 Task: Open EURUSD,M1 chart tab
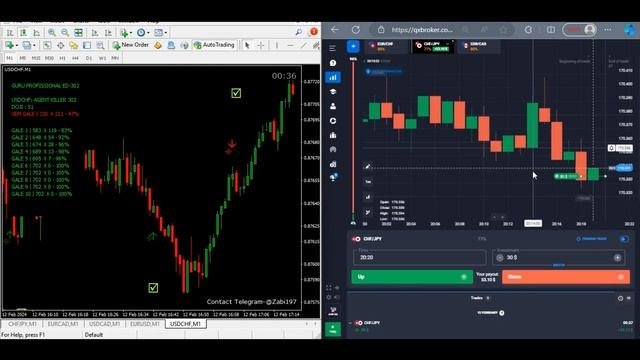click(145, 324)
